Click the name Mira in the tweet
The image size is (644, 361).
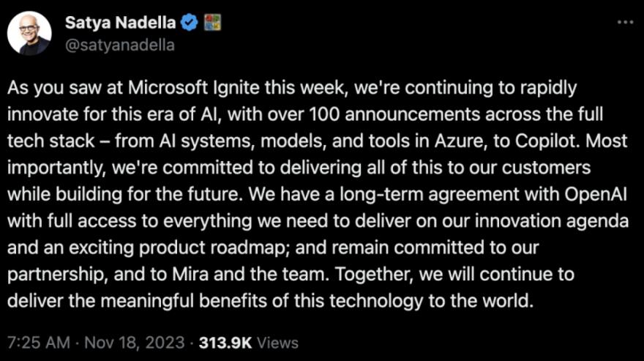pyautogui.click(x=190, y=275)
